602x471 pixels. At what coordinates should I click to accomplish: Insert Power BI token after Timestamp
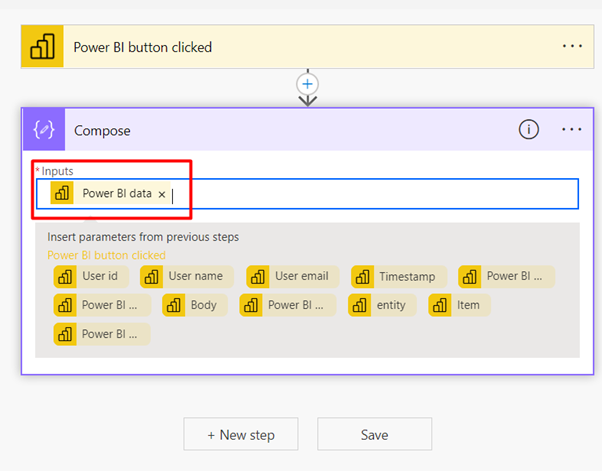[x=507, y=276]
